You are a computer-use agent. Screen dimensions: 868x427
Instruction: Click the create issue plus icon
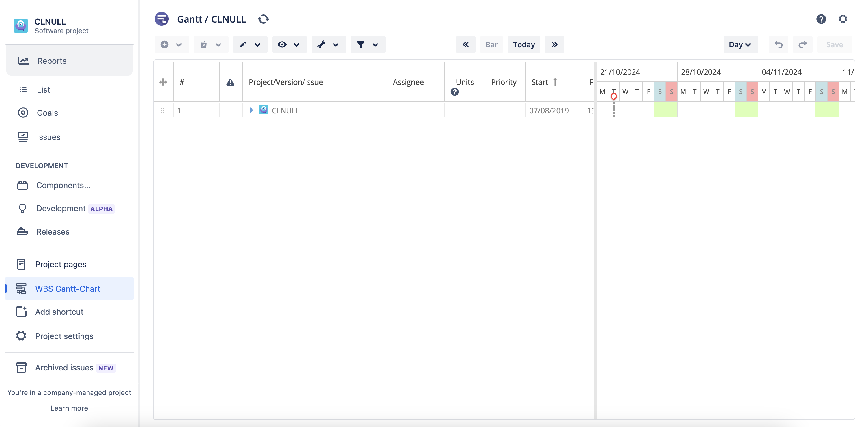point(164,44)
